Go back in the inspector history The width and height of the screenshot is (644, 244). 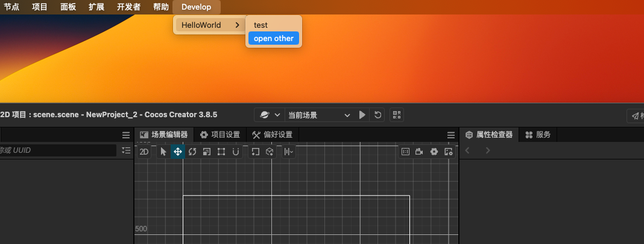click(x=467, y=150)
